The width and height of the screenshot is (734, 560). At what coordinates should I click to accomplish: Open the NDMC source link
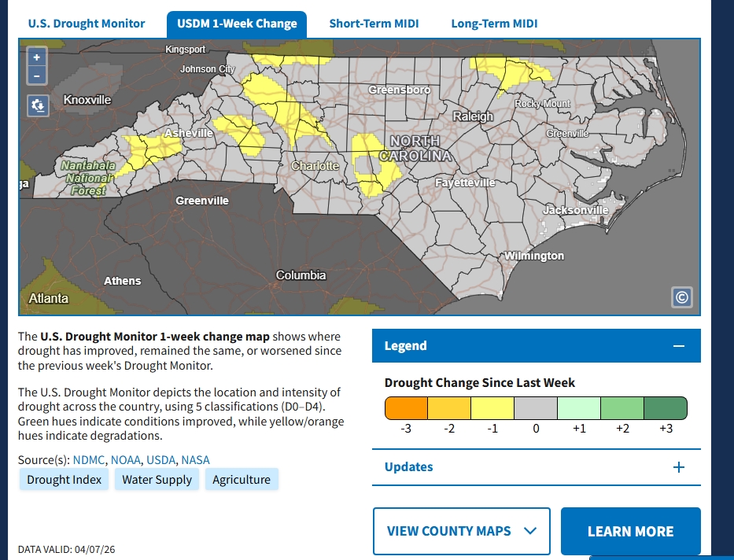coord(89,460)
